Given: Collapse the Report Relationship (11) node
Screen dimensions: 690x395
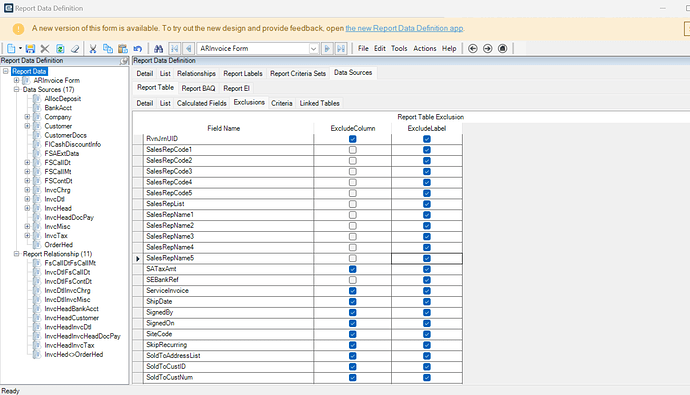Looking at the screenshot, I should pos(16,254).
